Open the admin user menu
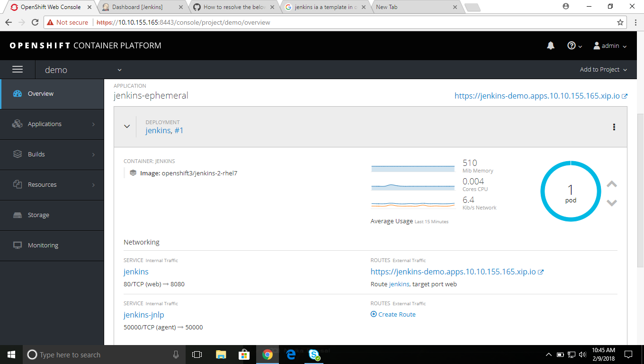 [x=609, y=45]
